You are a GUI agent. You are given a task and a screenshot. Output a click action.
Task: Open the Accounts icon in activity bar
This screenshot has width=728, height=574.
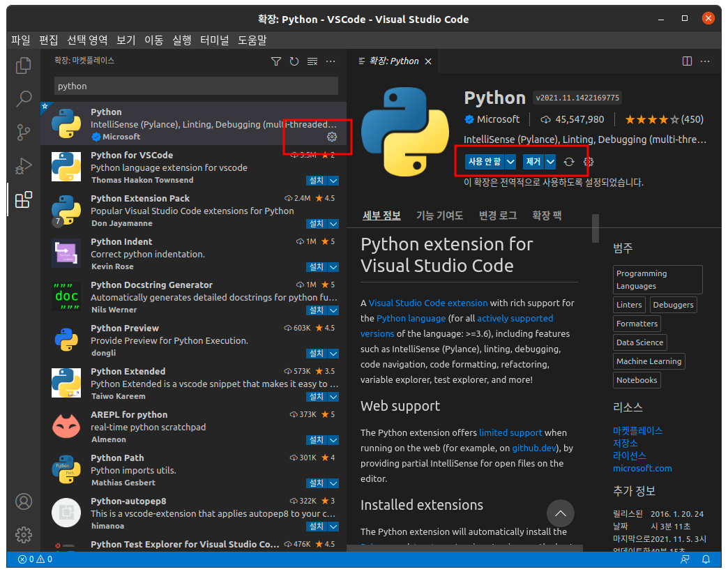click(x=24, y=501)
